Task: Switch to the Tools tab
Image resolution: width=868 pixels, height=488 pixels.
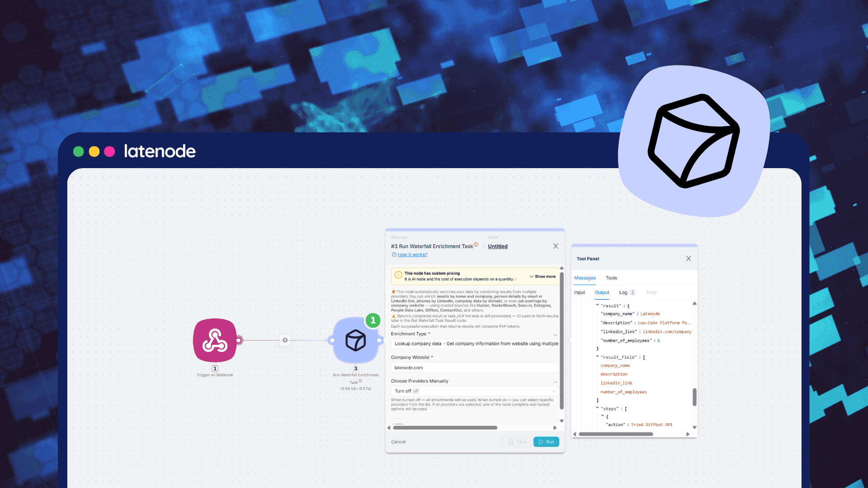Action: (x=611, y=278)
